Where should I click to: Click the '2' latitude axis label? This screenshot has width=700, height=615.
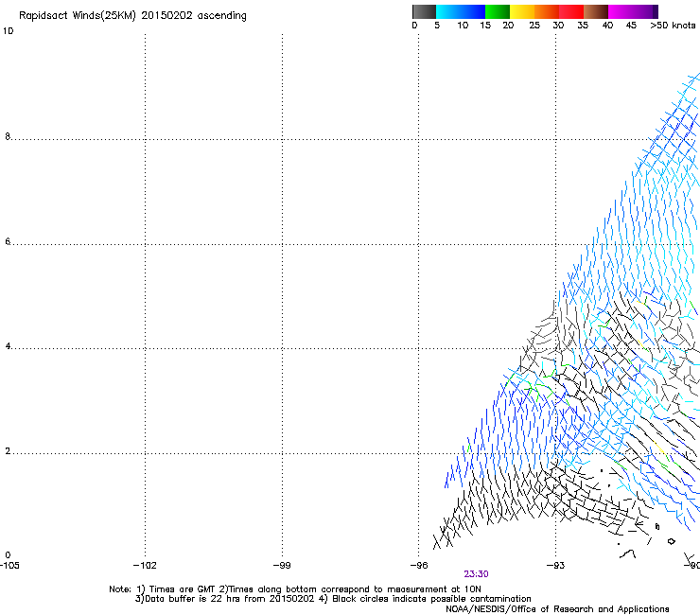tap(8, 451)
